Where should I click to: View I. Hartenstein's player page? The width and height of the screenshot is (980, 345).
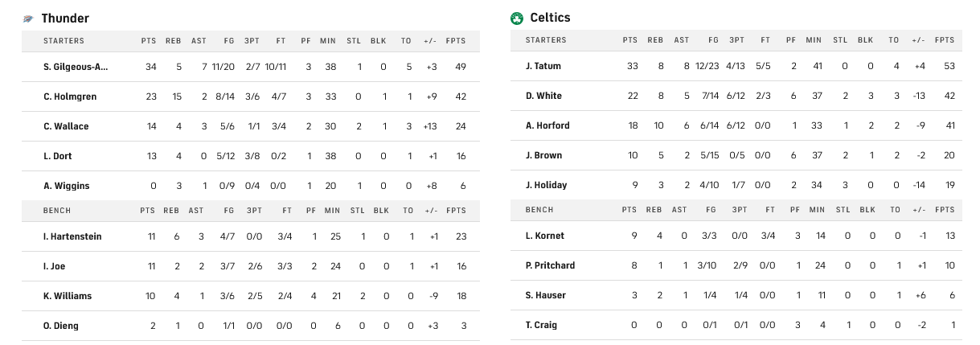[72, 236]
